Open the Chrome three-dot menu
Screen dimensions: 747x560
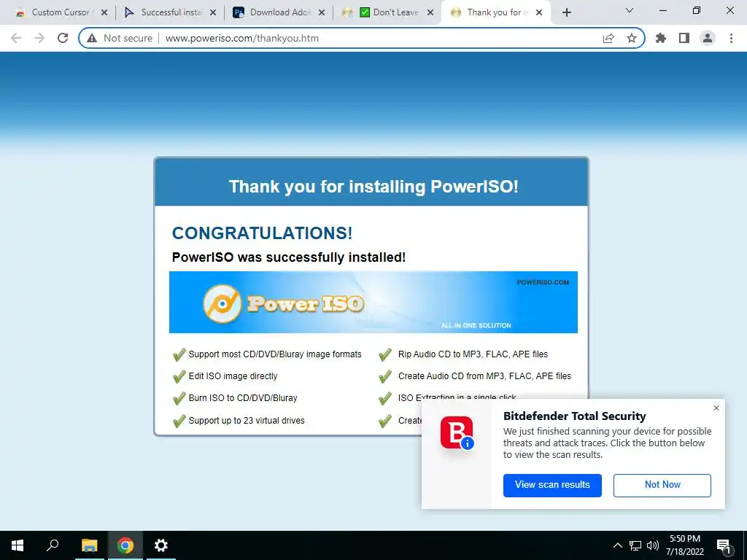pos(731,38)
